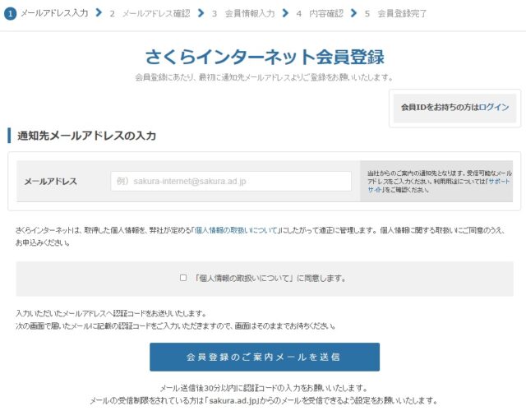Select step 5 会員登録完了
This screenshot has width=526, height=420.
click(395, 14)
